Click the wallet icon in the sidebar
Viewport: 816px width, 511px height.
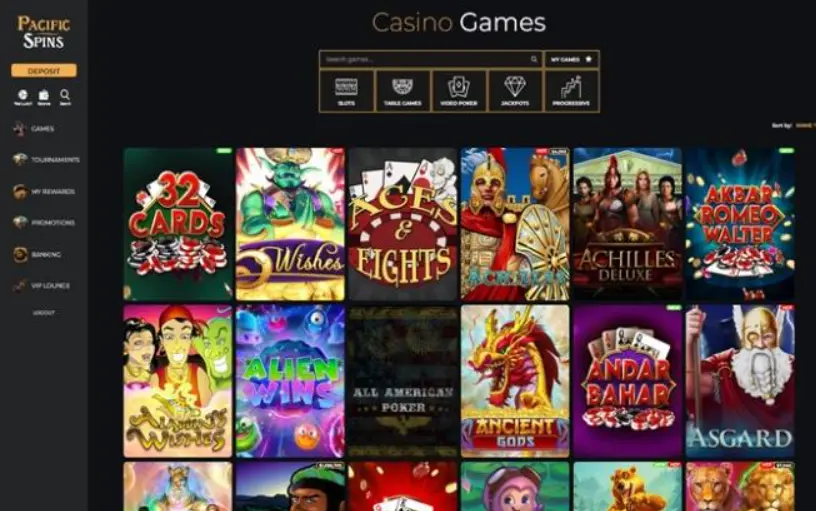(44, 97)
